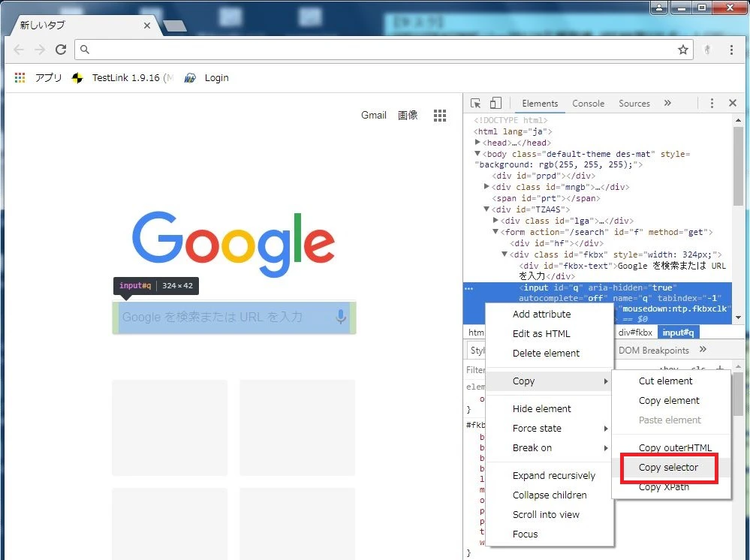
Task: Open the DevTools customize three-dot menu
Action: tap(712, 104)
